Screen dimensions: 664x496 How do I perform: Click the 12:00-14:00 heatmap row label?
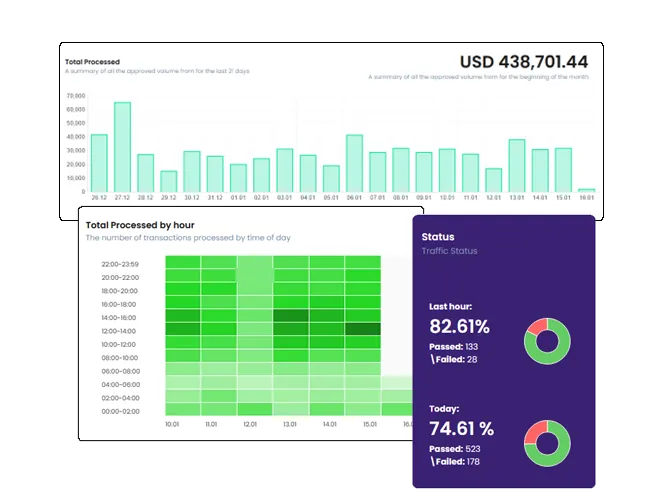[119, 331]
